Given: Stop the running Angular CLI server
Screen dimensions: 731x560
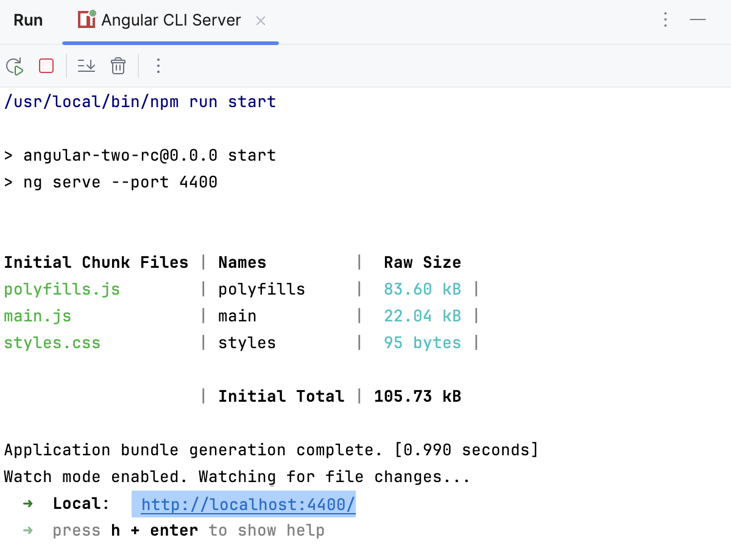Looking at the screenshot, I should tap(46, 66).
